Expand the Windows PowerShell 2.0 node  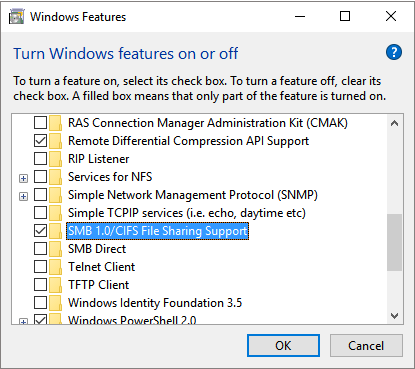pos(23,322)
